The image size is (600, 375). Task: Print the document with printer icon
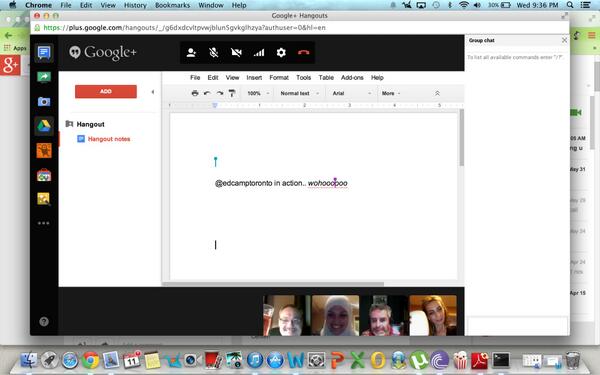(x=195, y=93)
